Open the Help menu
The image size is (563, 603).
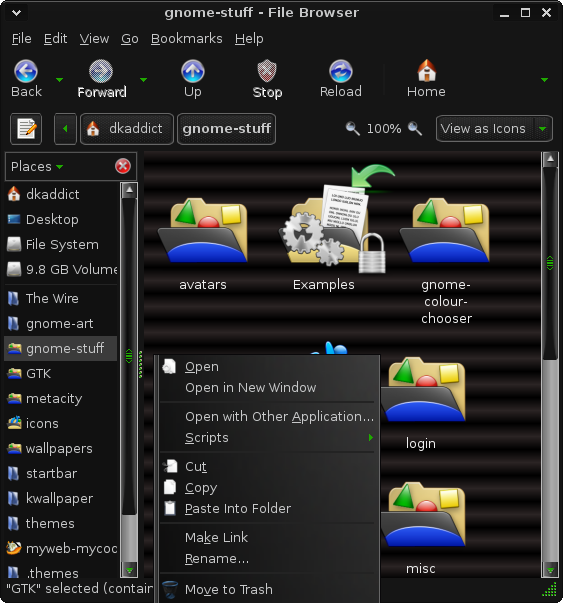click(249, 39)
